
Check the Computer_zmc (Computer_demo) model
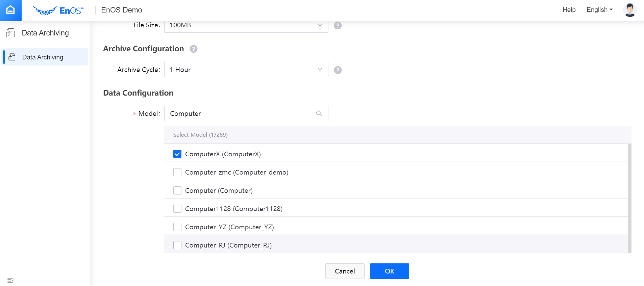(177, 172)
